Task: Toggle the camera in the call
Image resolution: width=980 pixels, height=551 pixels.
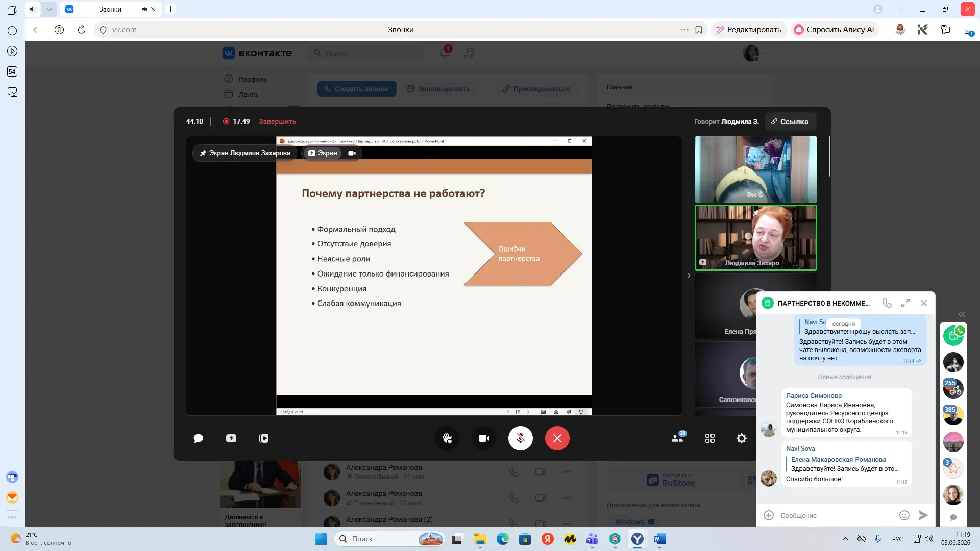Action: [484, 438]
